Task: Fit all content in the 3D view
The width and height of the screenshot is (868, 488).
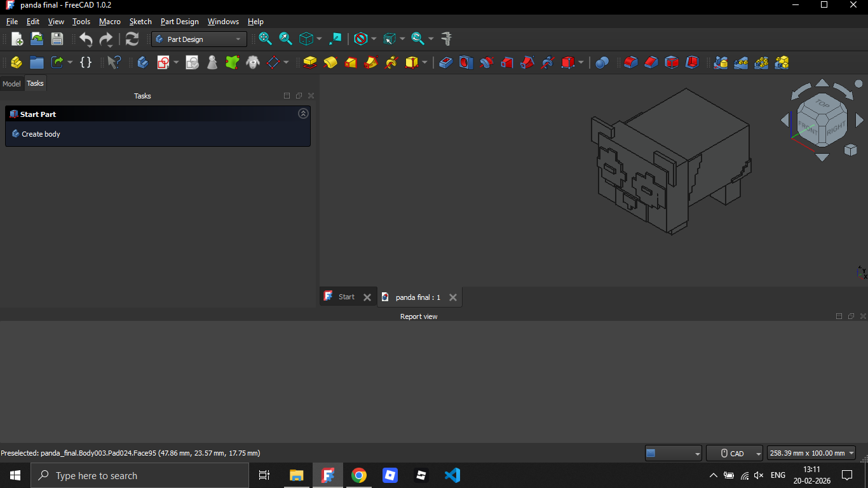Action: 266,39
